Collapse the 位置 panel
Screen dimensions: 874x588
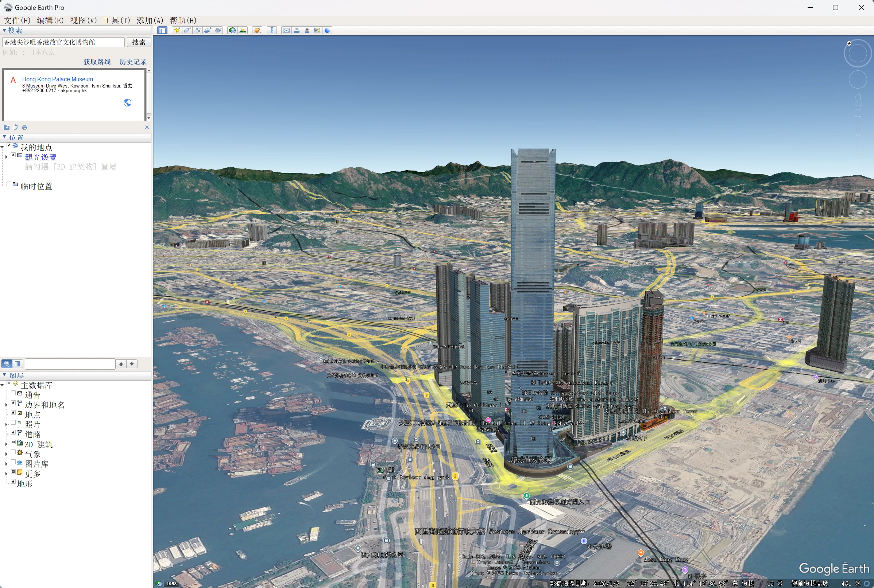4,137
